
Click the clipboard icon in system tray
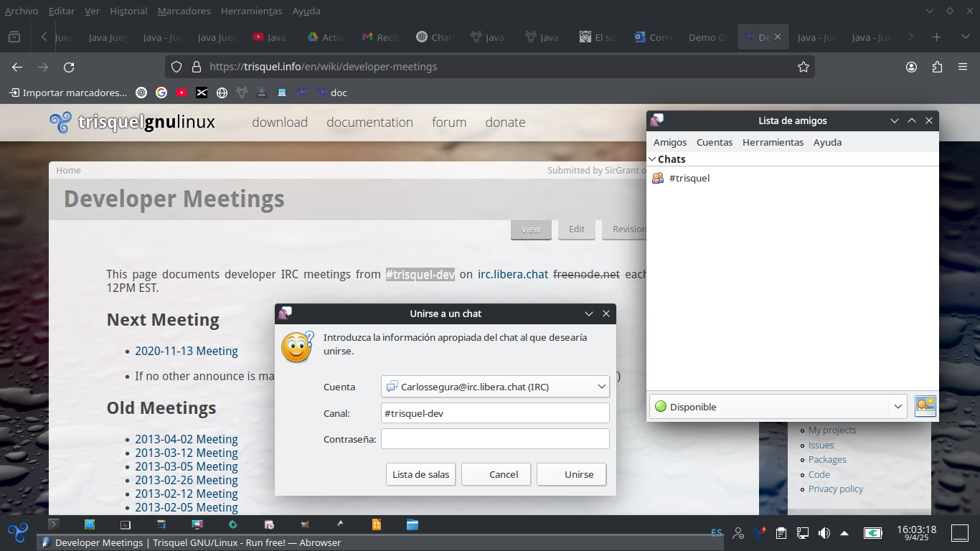point(781,533)
